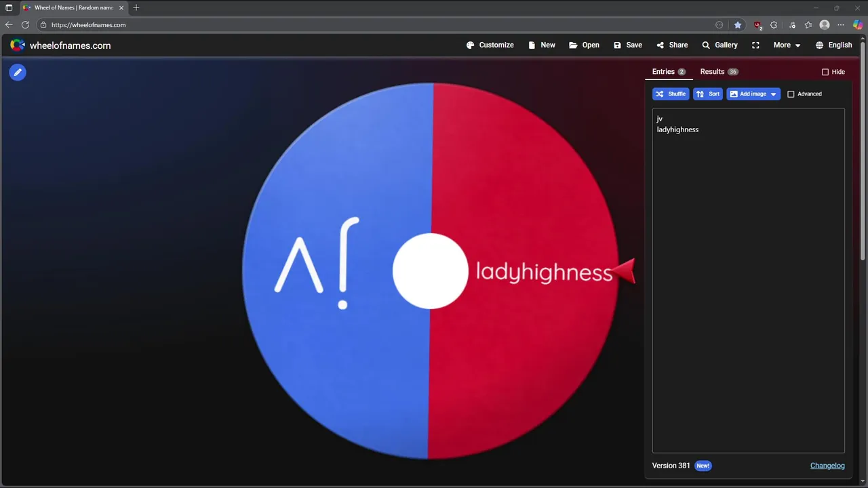The height and width of the screenshot is (488, 868).
Task: Close the Wheel of Names tab
Action: click(121, 7)
